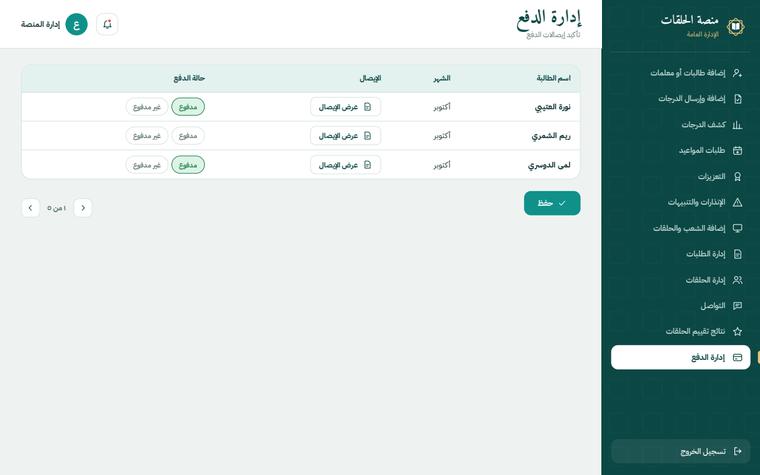Click the حالة الدفع column header
Viewport: 760px width, 475px height.
[x=189, y=78]
